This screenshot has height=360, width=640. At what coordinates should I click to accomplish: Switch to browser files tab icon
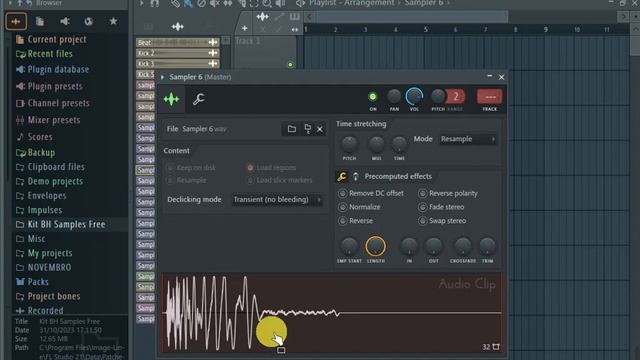click(x=40, y=21)
